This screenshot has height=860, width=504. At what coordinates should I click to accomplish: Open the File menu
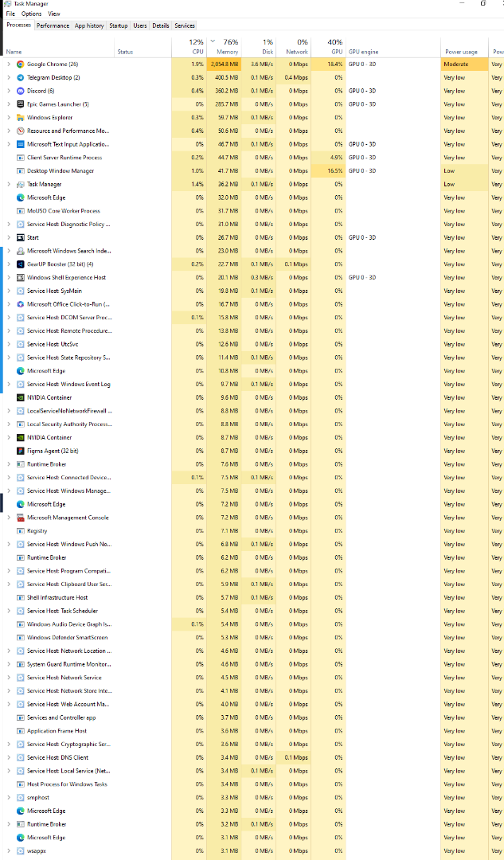tap(10, 14)
